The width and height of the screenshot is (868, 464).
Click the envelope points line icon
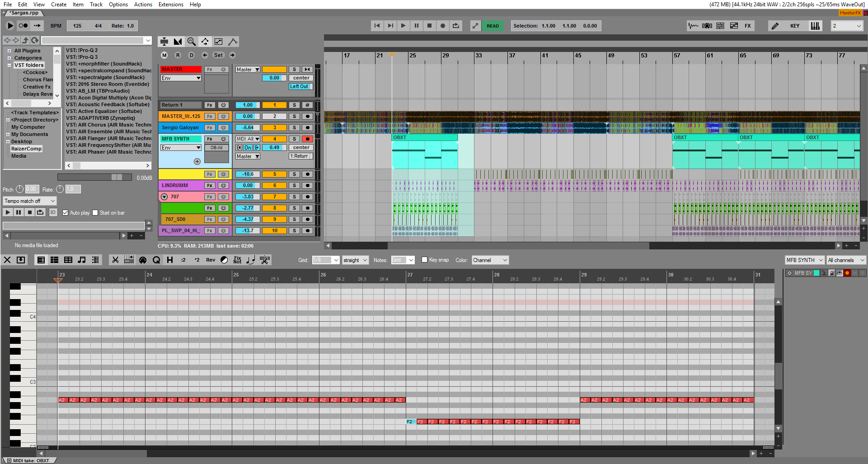[233, 42]
